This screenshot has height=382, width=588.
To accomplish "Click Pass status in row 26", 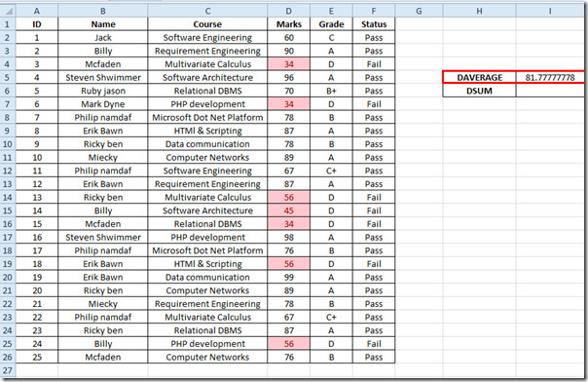I will coord(374,358).
